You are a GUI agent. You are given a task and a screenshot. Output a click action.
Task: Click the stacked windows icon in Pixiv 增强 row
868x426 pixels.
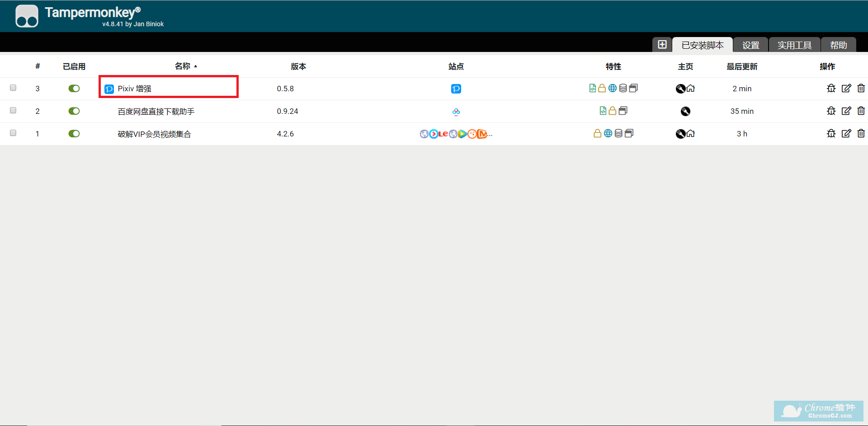tap(633, 88)
